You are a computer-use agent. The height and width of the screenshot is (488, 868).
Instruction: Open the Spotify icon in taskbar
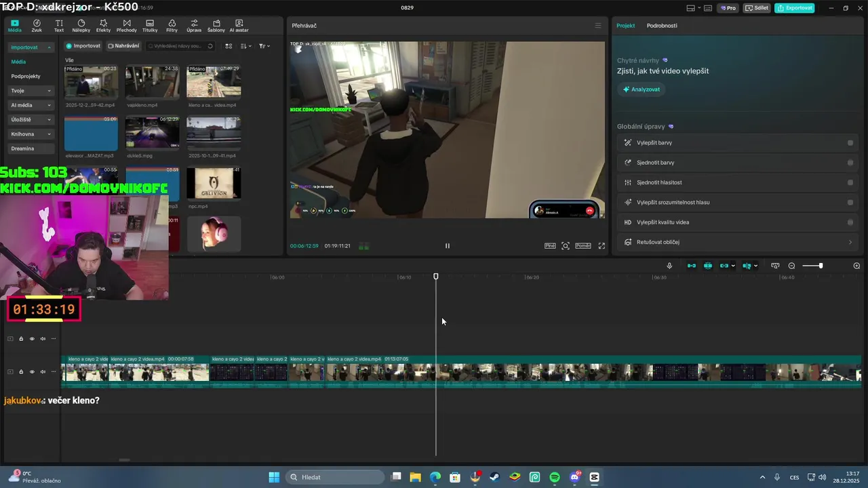coord(555,477)
